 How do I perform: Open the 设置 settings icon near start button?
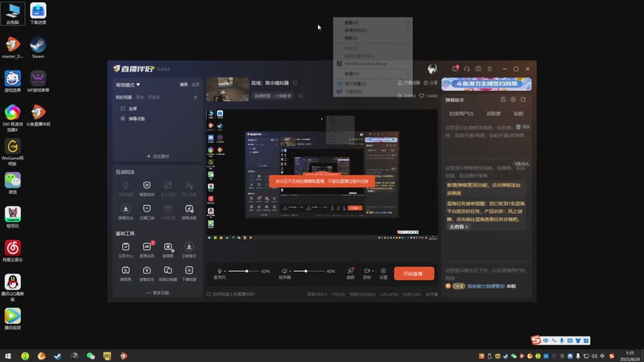[383, 274]
